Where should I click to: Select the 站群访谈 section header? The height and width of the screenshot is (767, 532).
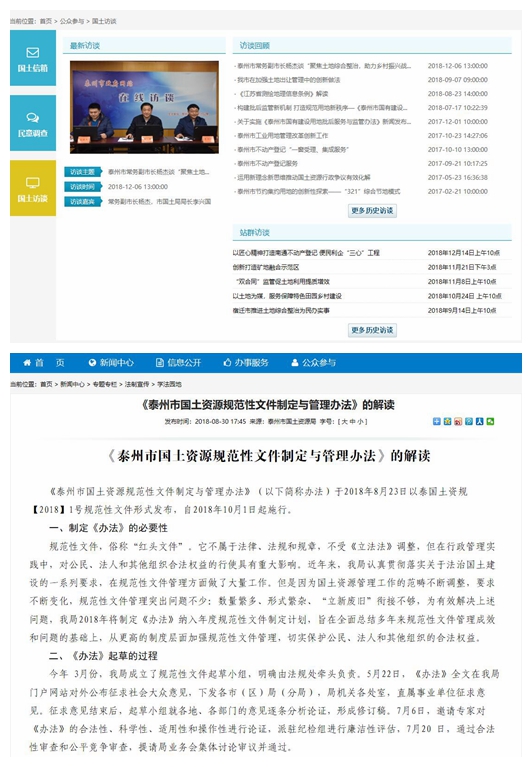(x=254, y=232)
